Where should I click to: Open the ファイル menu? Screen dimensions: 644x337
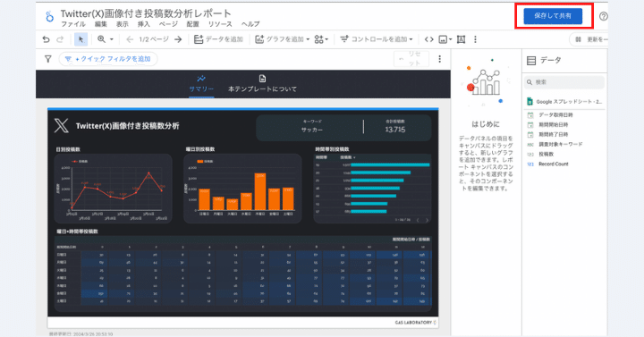point(73,24)
